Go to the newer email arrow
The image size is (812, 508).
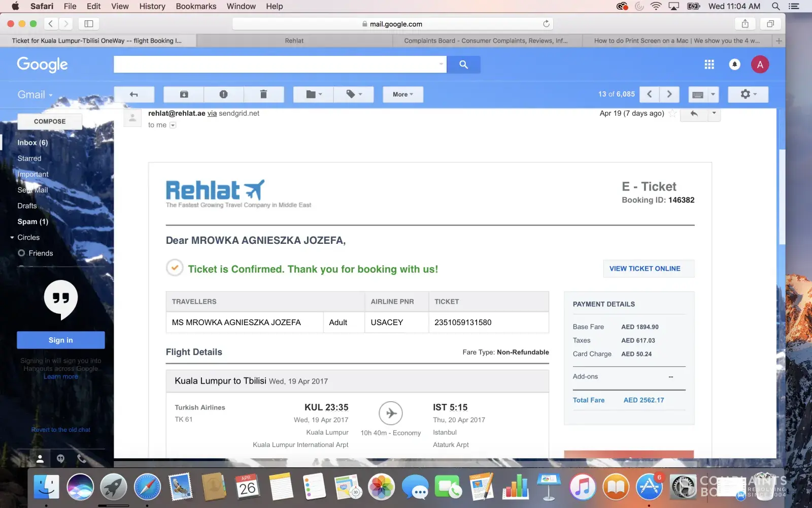click(650, 94)
